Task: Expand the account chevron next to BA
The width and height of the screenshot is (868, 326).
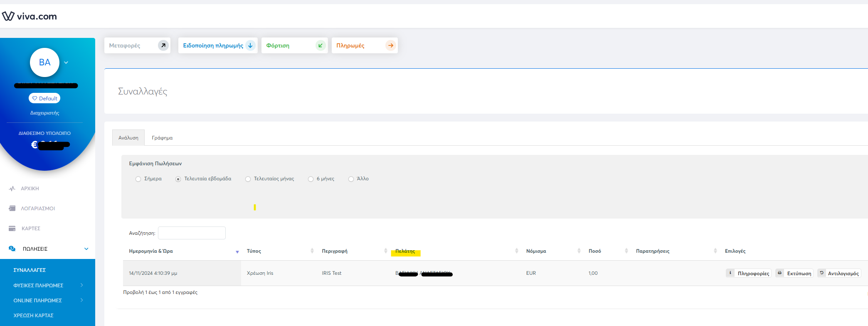Action: (x=66, y=62)
